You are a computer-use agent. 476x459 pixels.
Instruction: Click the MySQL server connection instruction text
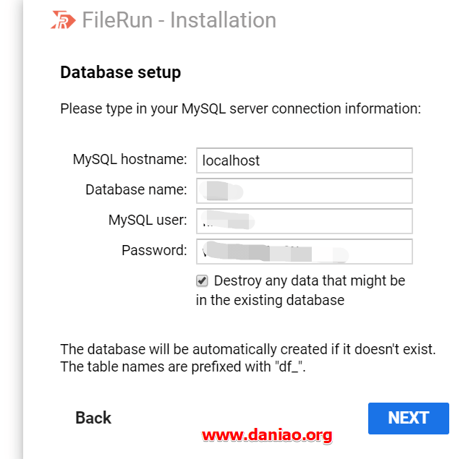(x=241, y=108)
